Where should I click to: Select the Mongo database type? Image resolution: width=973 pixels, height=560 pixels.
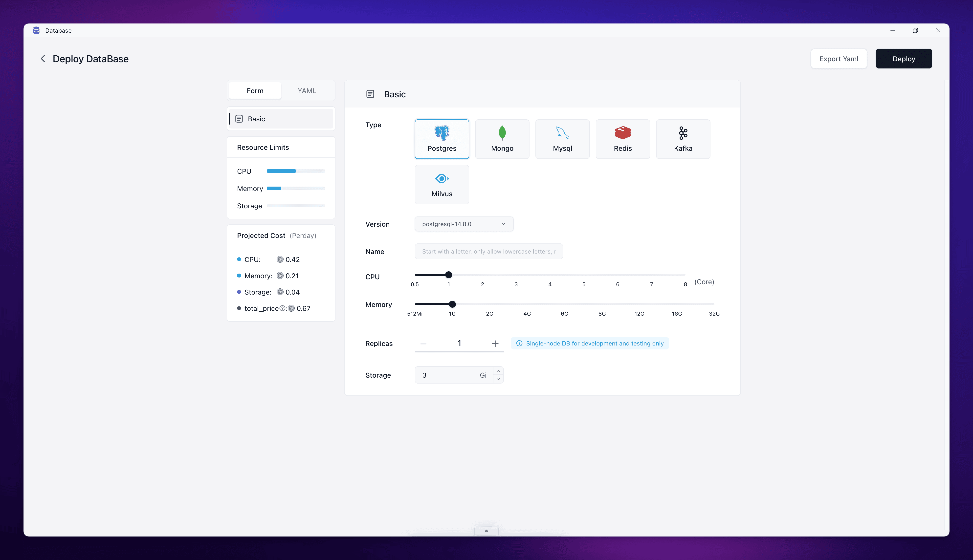pyautogui.click(x=502, y=139)
